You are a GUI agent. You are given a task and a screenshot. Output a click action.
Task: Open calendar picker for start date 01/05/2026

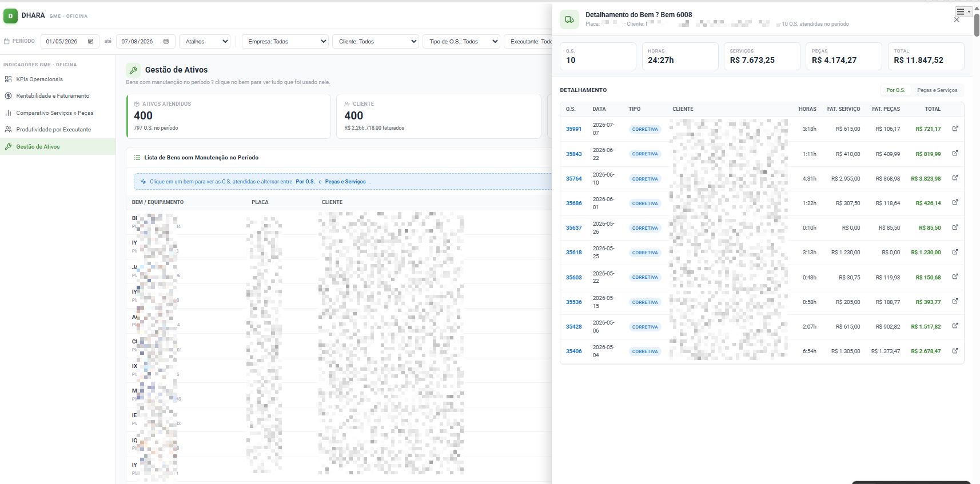click(90, 42)
